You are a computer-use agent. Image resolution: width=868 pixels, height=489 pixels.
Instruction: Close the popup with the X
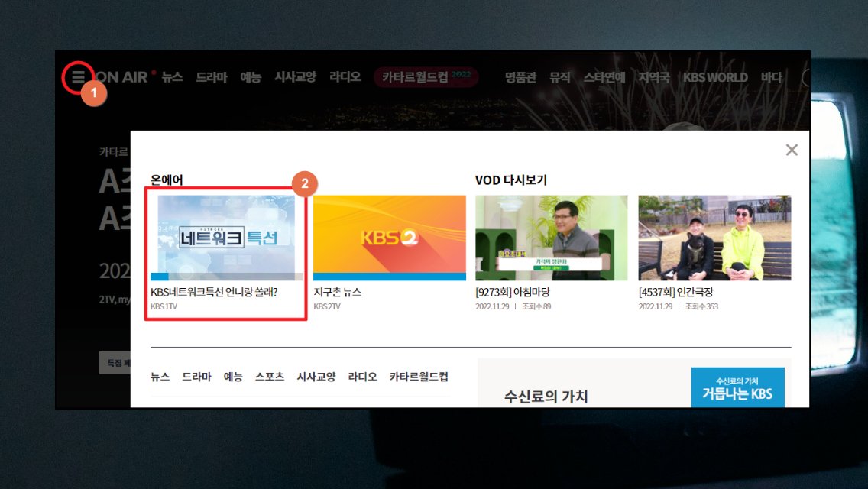click(792, 150)
